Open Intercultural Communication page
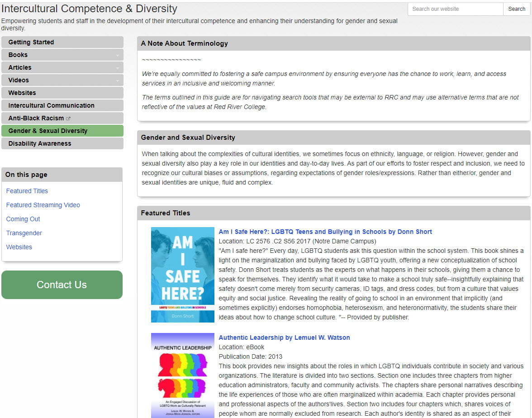This screenshot has height=418, width=532. point(51,105)
